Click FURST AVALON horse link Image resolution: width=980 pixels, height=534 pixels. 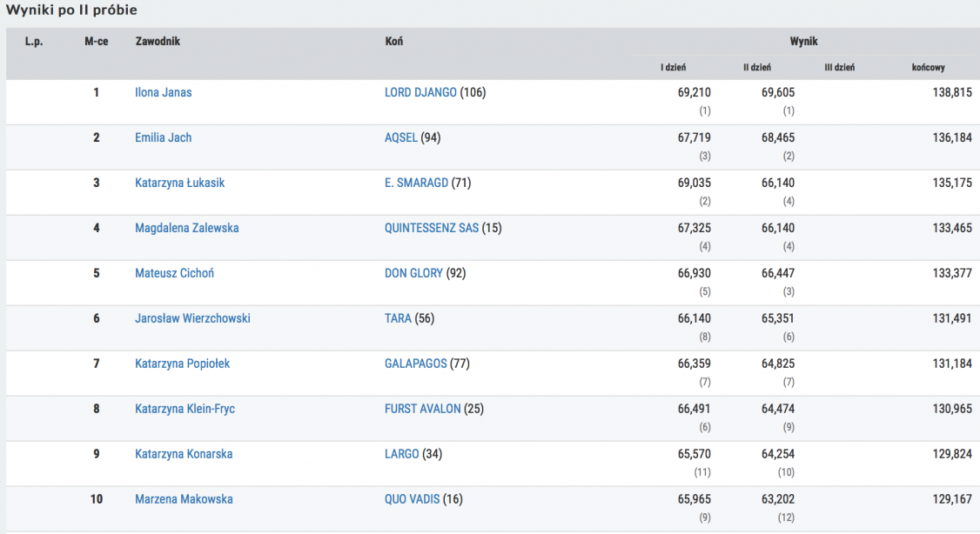tap(423, 409)
